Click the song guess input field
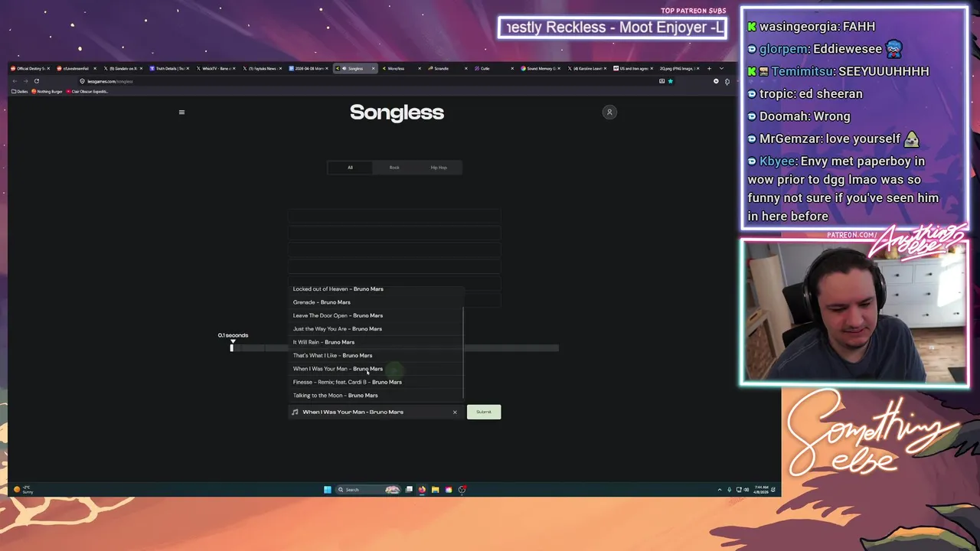The image size is (980, 551). pyautogui.click(x=375, y=412)
